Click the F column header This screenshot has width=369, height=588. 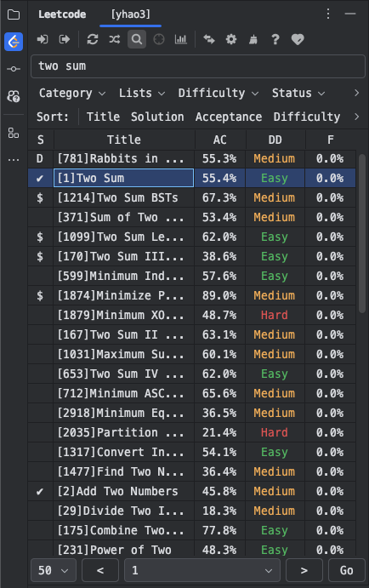coord(331,140)
